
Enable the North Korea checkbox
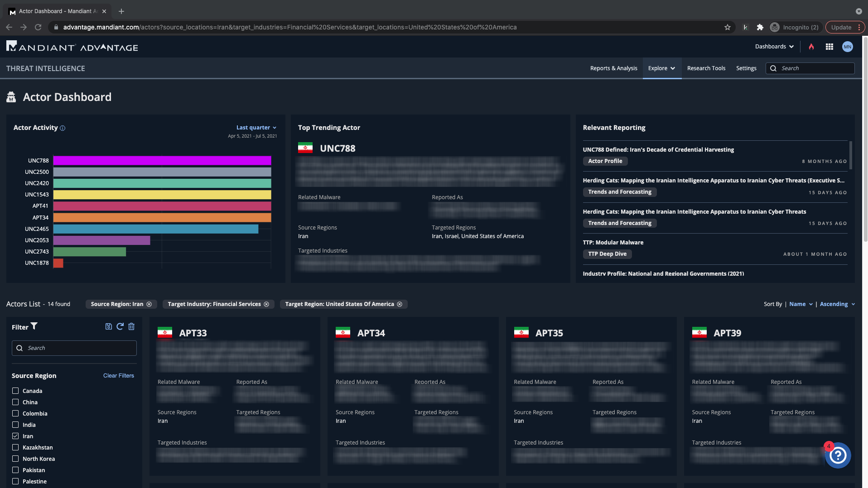(x=15, y=459)
